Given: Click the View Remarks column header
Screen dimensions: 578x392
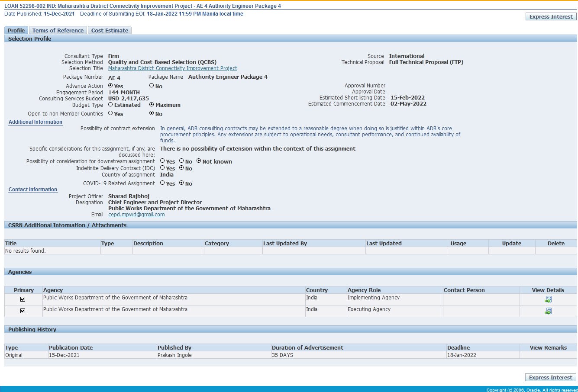Looking at the screenshot, I should point(548,348).
